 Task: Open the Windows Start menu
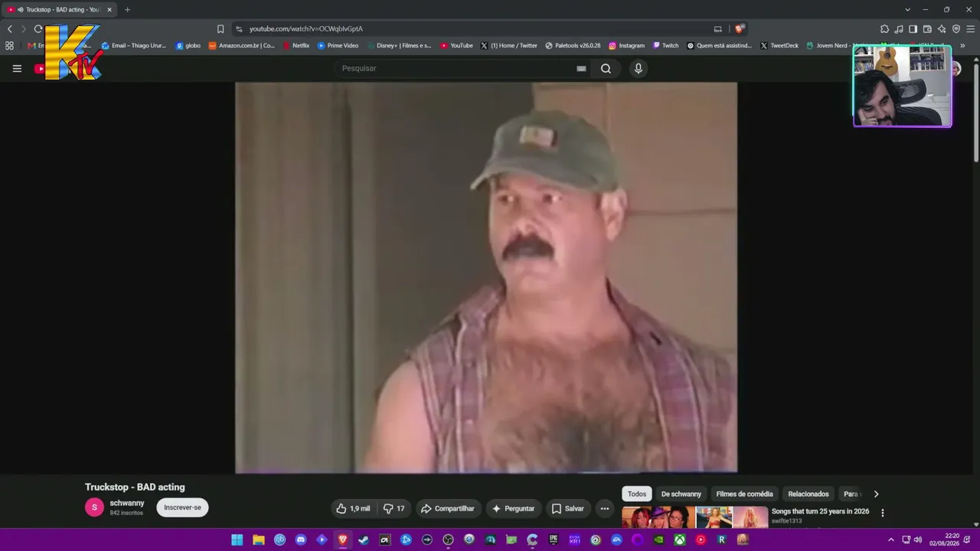(x=237, y=540)
